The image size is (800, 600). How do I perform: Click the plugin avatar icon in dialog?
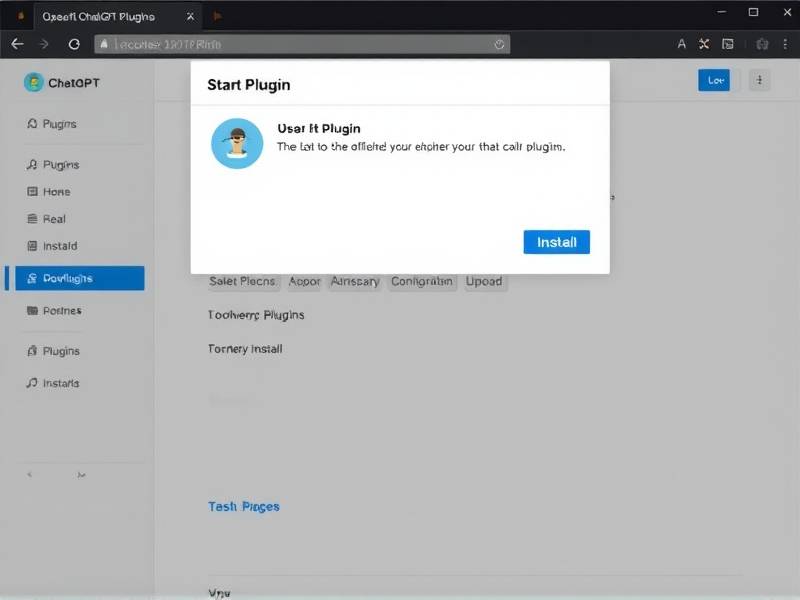(237, 143)
